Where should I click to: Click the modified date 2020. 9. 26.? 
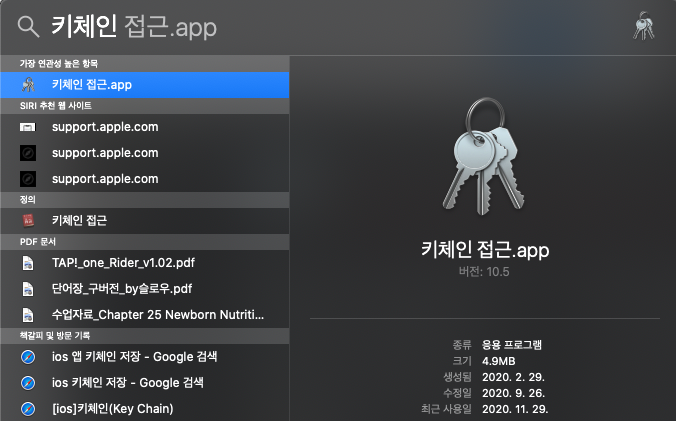[x=513, y=393]
